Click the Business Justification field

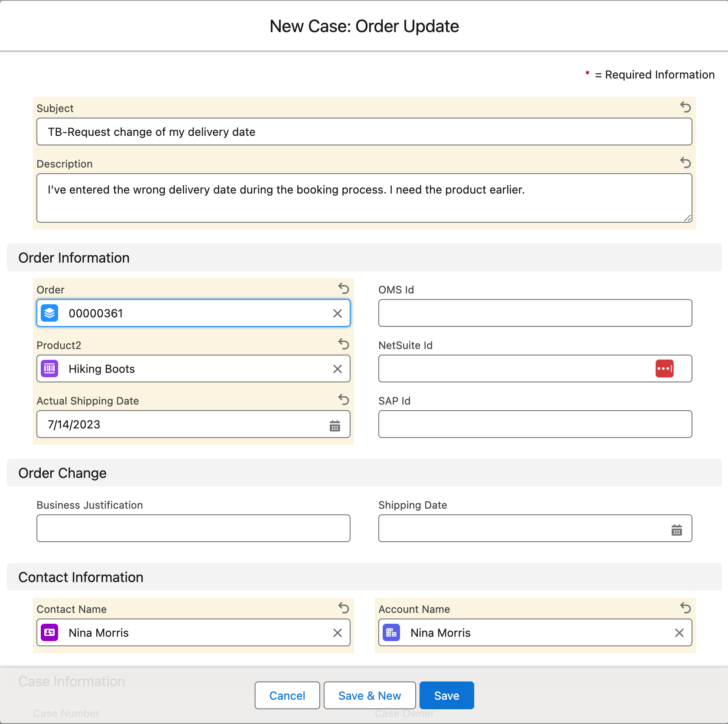(193, 528)
